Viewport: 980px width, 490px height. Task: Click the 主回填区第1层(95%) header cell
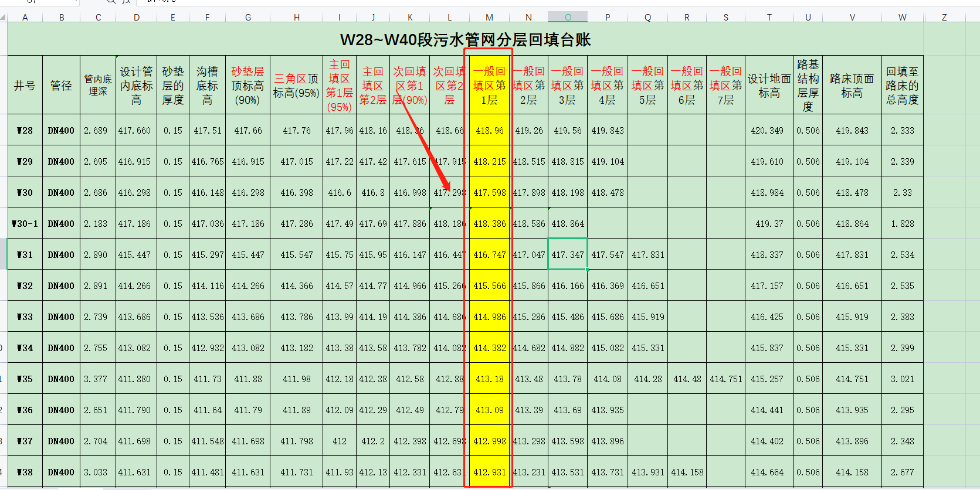click(x=340, y=85)
